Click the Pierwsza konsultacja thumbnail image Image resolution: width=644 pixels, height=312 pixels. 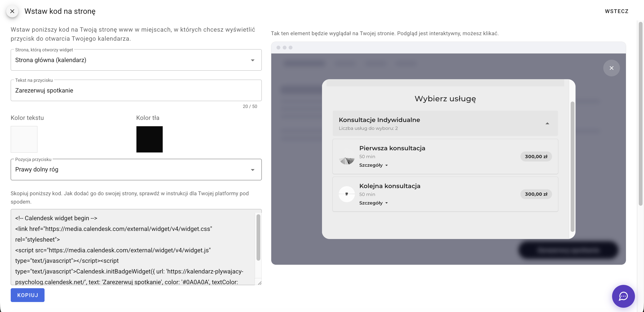pos(347,157)
